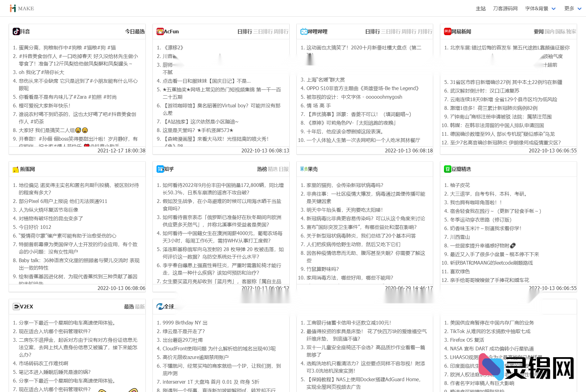The image size is (586, 392).
Task: Click the 抖音 panel icon
Action: pyautogui.click(x=17, y=31)
